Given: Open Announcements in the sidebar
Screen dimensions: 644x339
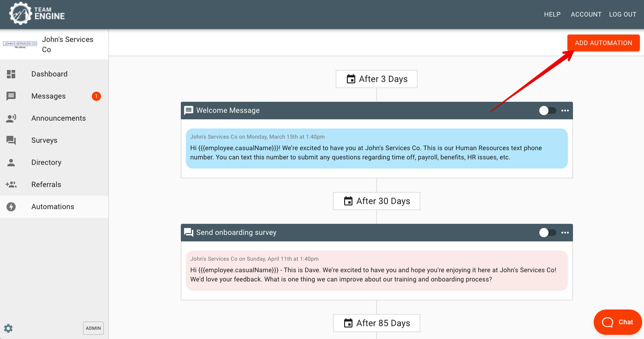Looking at the screenshot, I should point(54,118).
